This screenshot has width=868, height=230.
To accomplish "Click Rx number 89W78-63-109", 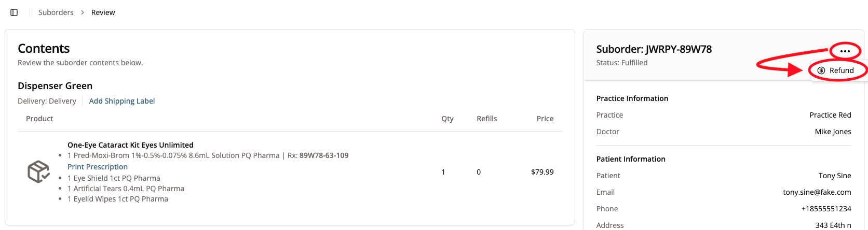I will 324,155.
